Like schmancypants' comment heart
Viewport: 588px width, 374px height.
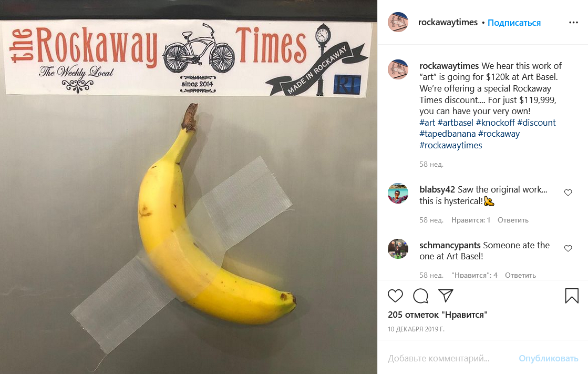click(568, 248)
